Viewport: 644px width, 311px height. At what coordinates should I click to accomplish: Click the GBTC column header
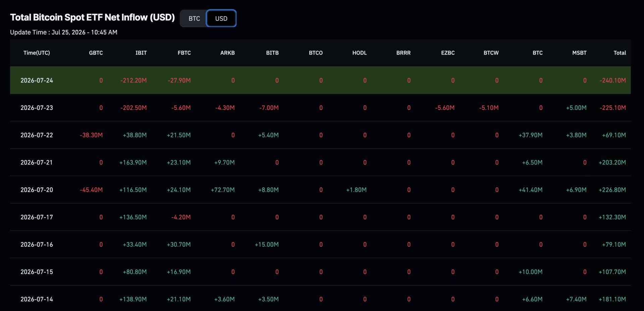click(96, 53)
